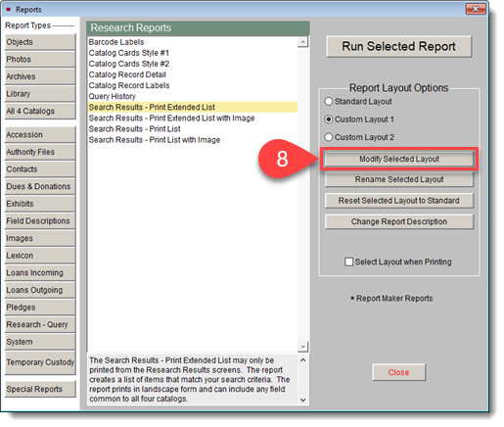Image resolution: width=504 pixels, height=427 pixels.
Task: Click the report list scroll down arrow
Action: point(303,347)
